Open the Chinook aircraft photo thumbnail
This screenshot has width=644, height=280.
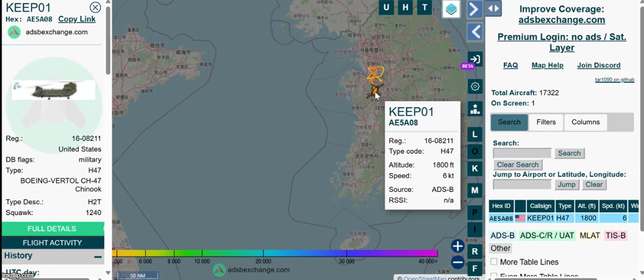click(x=53, y=90)
